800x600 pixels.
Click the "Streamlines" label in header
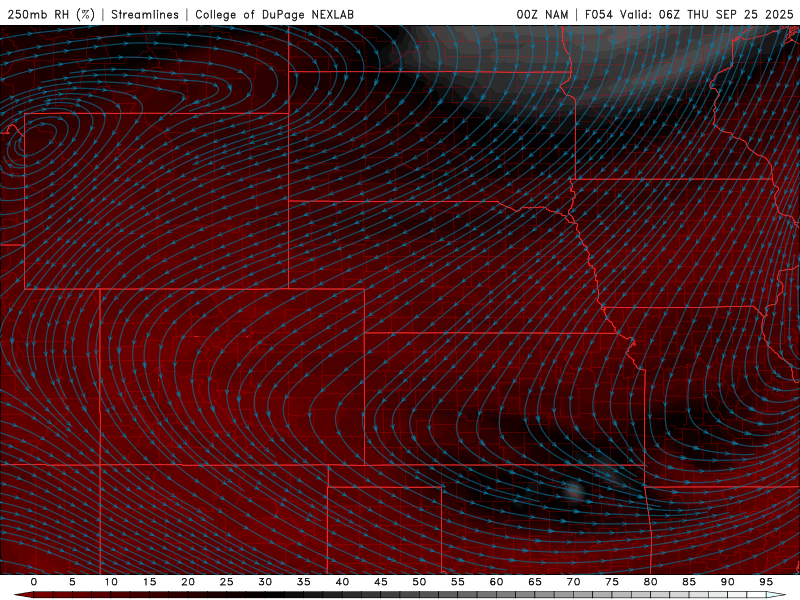click(x=145, y=14)
